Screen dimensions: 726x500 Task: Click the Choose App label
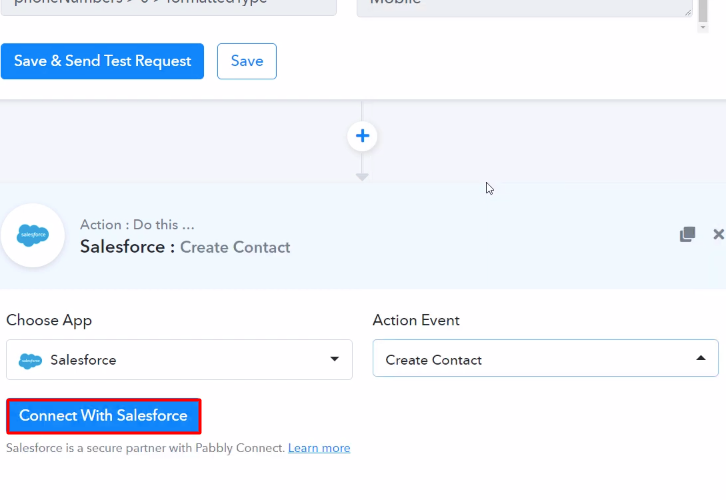pyautogui.click(x=49, y=320)
